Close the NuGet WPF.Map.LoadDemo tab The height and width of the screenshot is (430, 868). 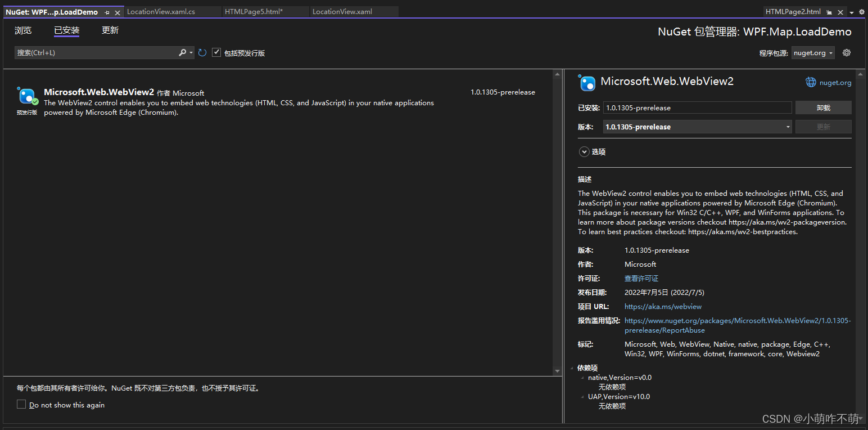click(117, 12)
